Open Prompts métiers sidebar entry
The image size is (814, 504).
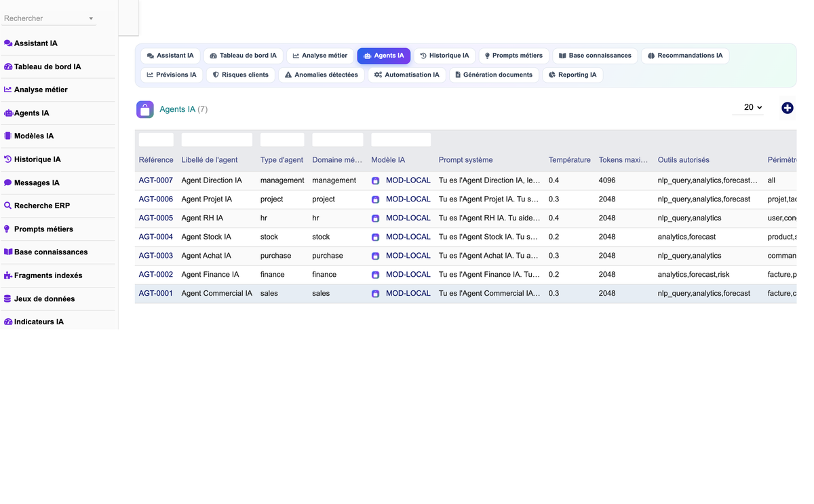coord(38,229)
